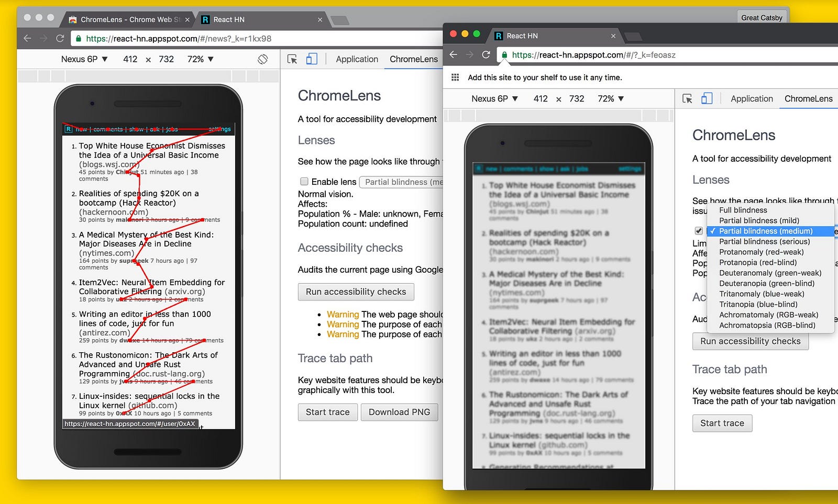Open the Nexus 6P device dropdown in front window
The height and width of the screenshot is (504, 838).
click(x=494, y=98)
